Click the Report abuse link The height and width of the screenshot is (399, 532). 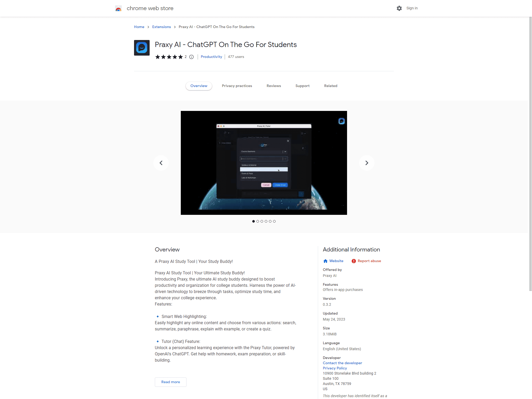[369, 261]
